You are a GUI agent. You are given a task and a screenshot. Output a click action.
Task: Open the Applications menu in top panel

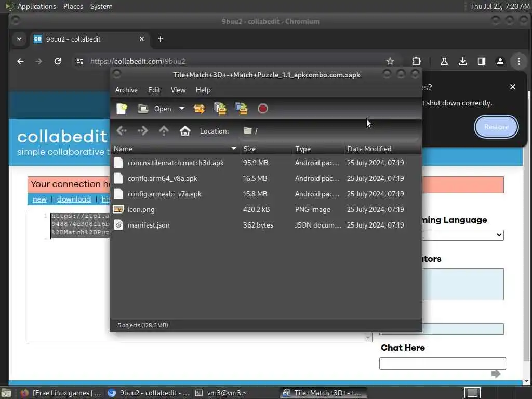37,6
